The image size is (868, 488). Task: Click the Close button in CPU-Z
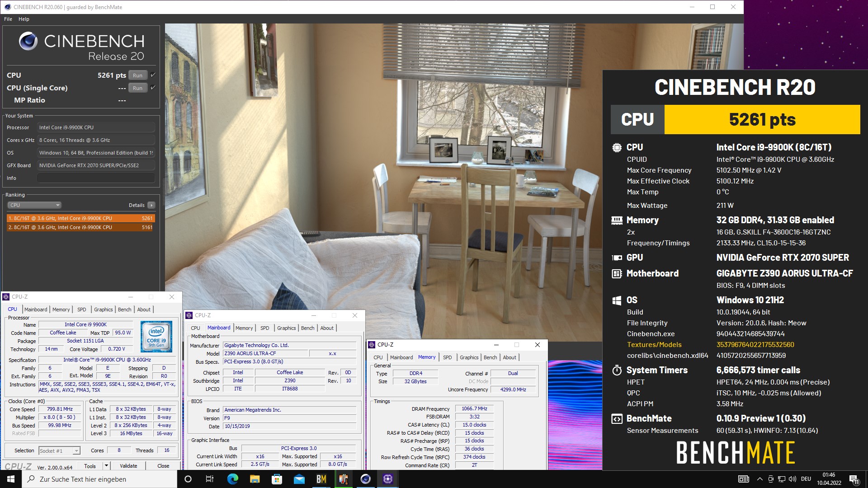163,466
